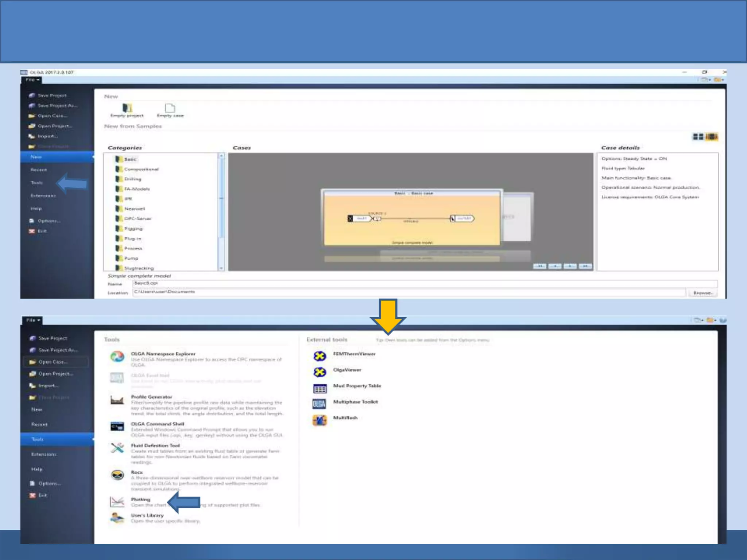Select Tools in the top sidebar

click(36, 183)
